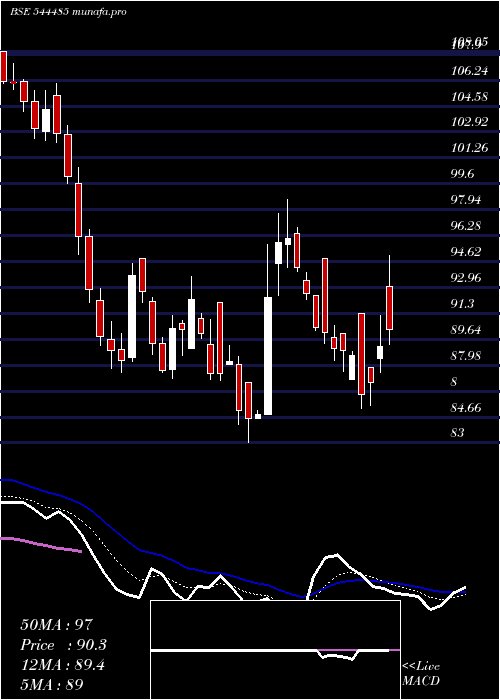Select the 99.6 price axis label

462,174
